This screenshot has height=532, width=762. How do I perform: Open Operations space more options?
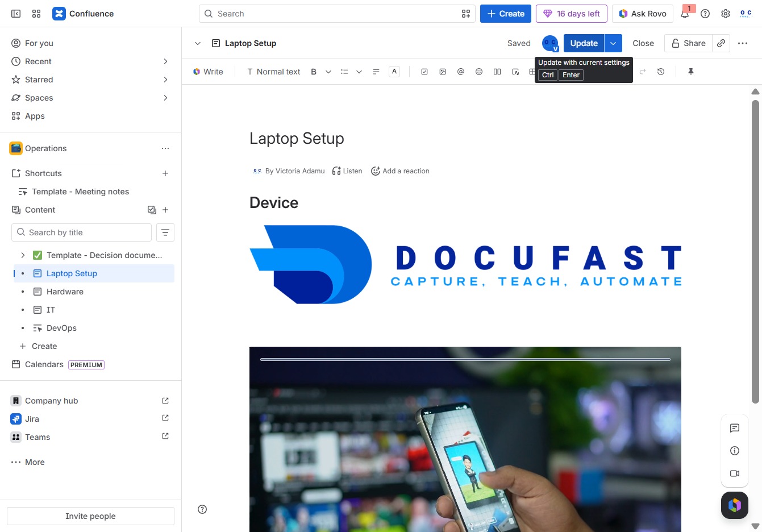pos(165,148)
